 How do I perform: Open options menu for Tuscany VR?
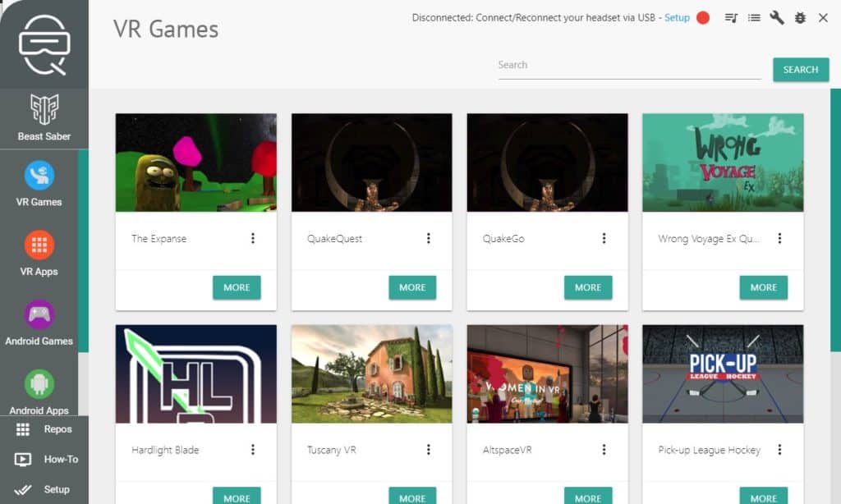(x=429, y=449)
